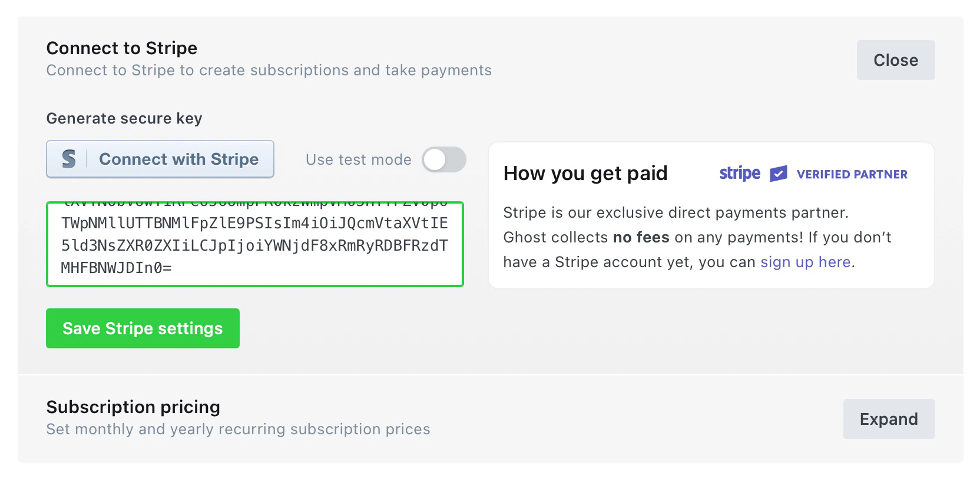Click the Stripe S icon on the connect button

tap(68, 159)
